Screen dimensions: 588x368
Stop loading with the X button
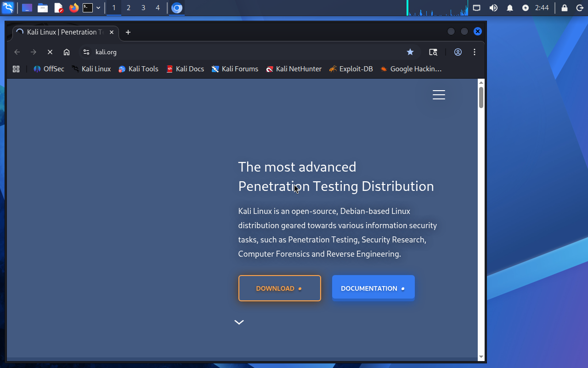(50, 52)
